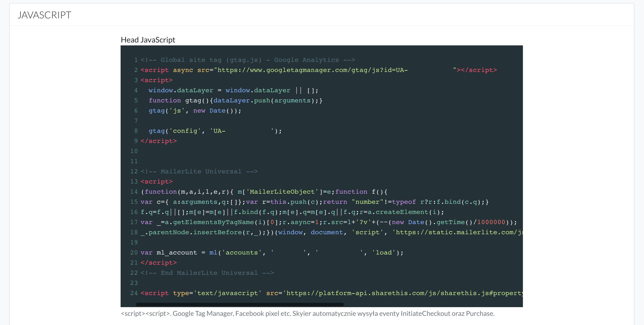Click line 14 MailerLiteObject function
This screenshot has height=325, width=644.
(264, 192)
